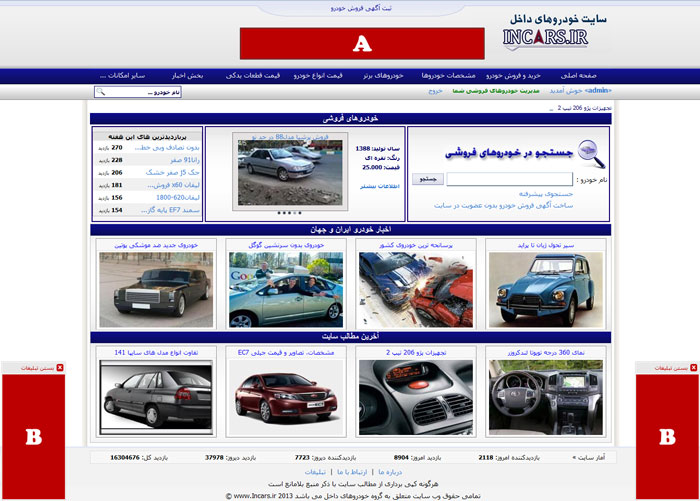The image size is (700, 501).
Task: Click the middle slider pagination dot
Action: [x=289, y=213]
